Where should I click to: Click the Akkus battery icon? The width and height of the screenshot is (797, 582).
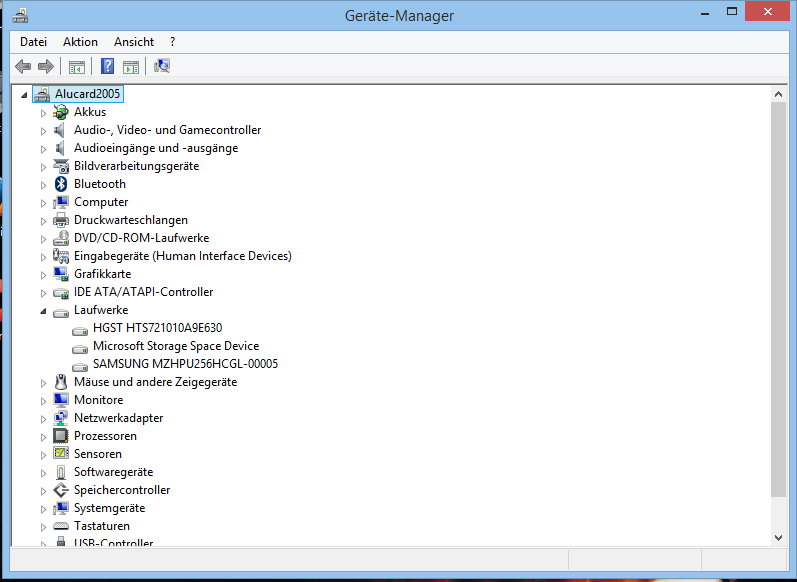tap(61, 112)
